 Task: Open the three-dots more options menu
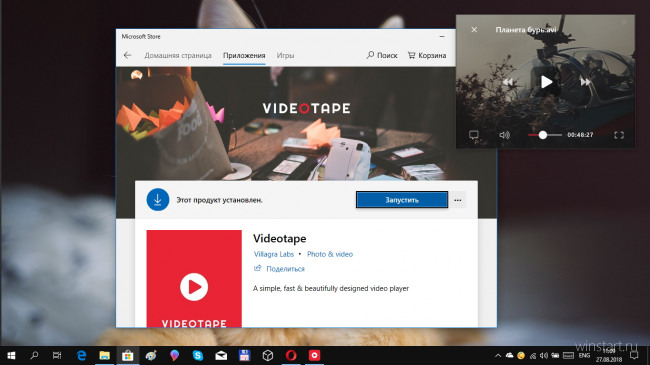coord(458,200)
